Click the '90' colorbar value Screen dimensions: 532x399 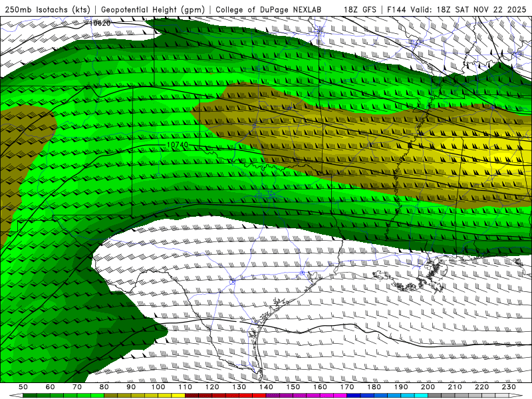[x=131, y=387]
